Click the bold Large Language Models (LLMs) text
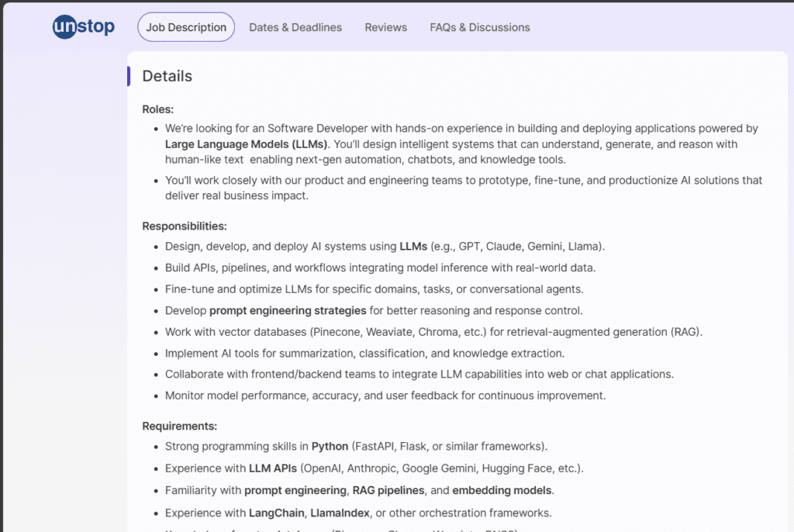The width and height of the screenshot is (794, 532). pos(240,144)
